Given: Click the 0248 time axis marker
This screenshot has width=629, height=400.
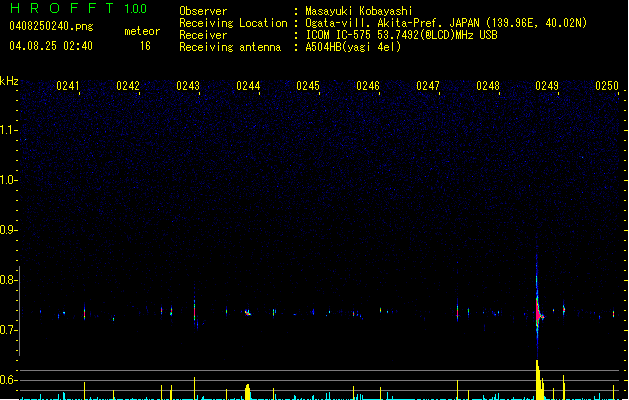Looking at the screenshot, I should 488,86.
